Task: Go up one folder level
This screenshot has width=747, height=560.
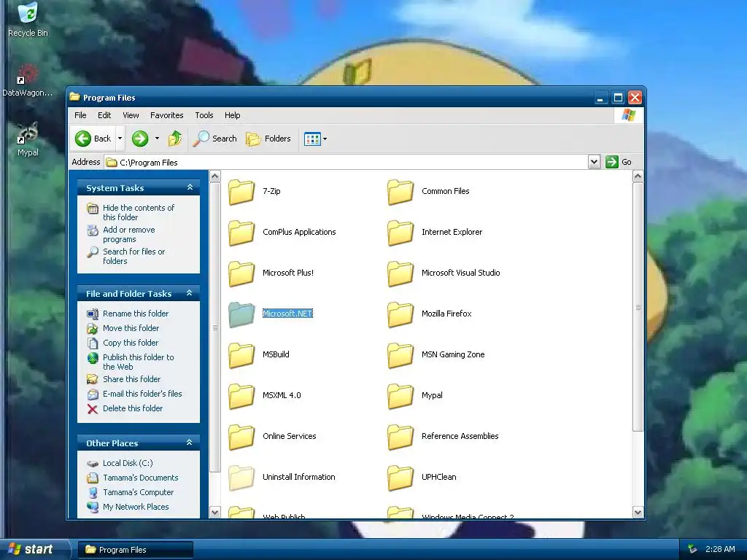Action: [175, 139]
